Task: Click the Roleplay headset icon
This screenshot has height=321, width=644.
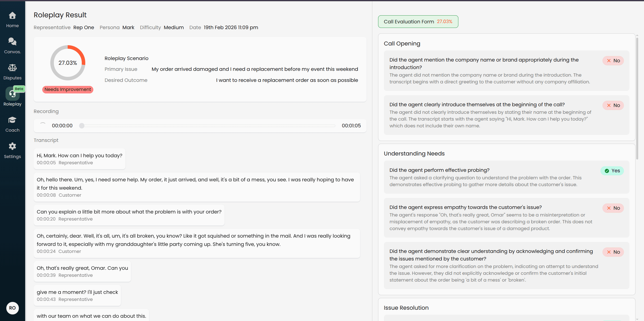Action: coord(12,94)
